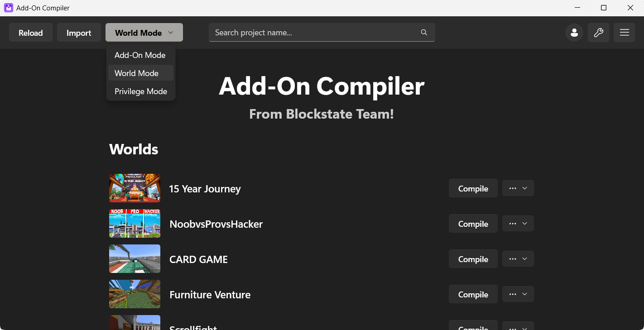
Task: Compile the NoobvsProvsHacker world
Action: 473,224
